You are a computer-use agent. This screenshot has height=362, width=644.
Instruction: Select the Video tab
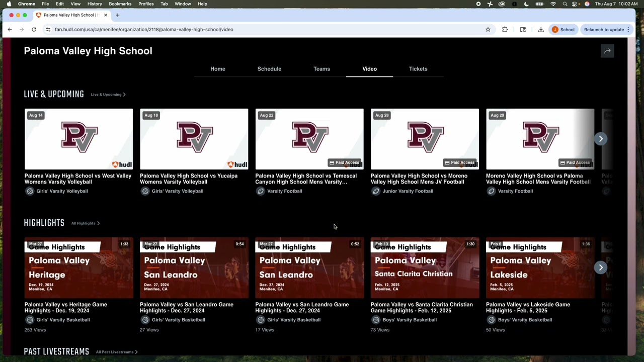coord(369,69)
